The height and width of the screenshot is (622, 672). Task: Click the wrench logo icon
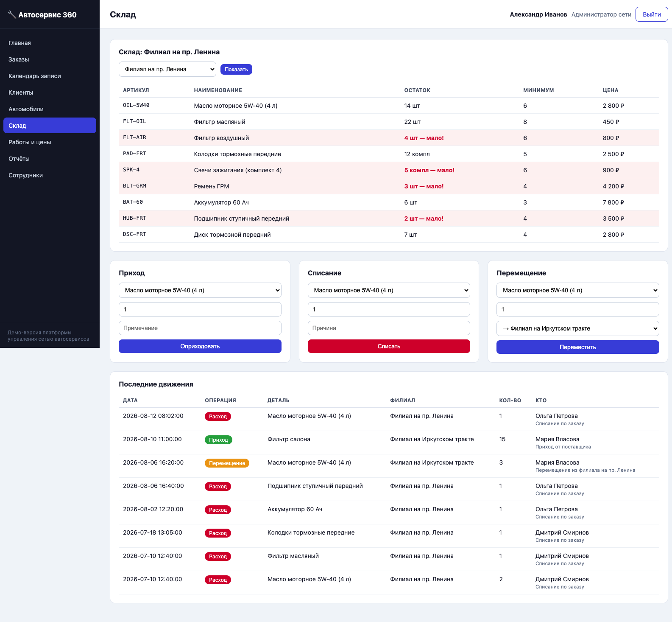coord(12,15)
